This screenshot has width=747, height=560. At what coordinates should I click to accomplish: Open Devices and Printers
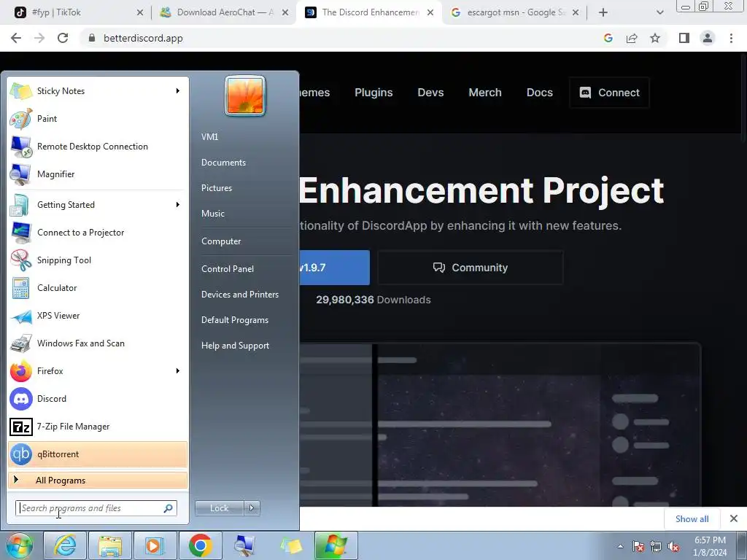click(x=239, y=295)
